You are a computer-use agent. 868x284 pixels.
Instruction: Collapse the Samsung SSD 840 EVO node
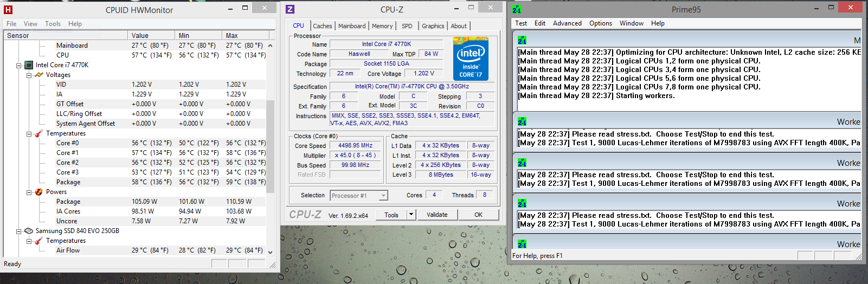pyautogui.click(x=18, y=231)
